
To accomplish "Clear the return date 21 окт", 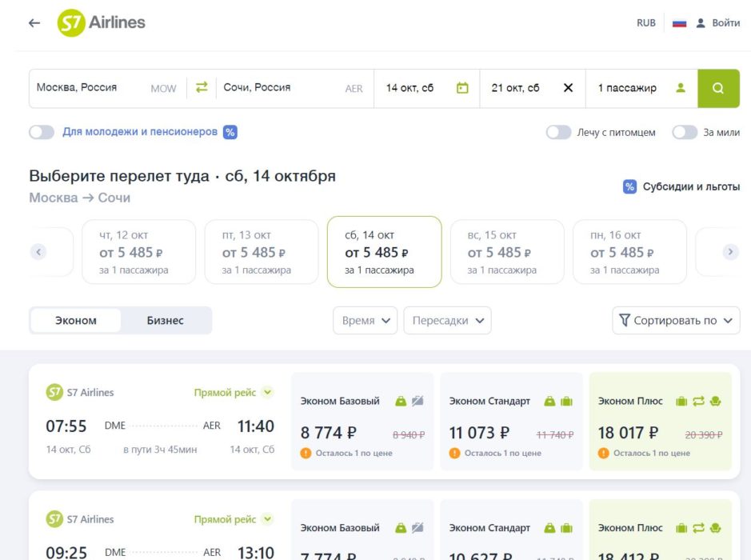I will [x=568, y=88].
